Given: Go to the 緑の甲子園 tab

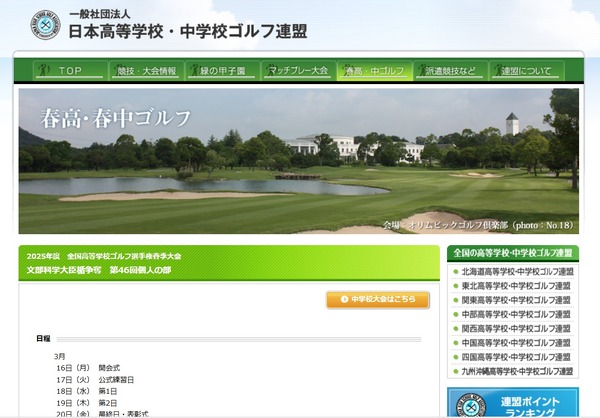Looking at the screenshot, I should point(222,70).
